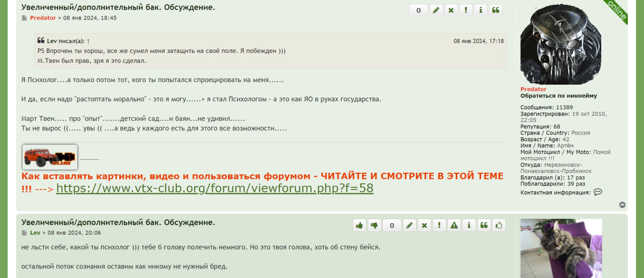
Task: Click 'Имя / Name: Артём' line
Action: [x=547, y=146]
